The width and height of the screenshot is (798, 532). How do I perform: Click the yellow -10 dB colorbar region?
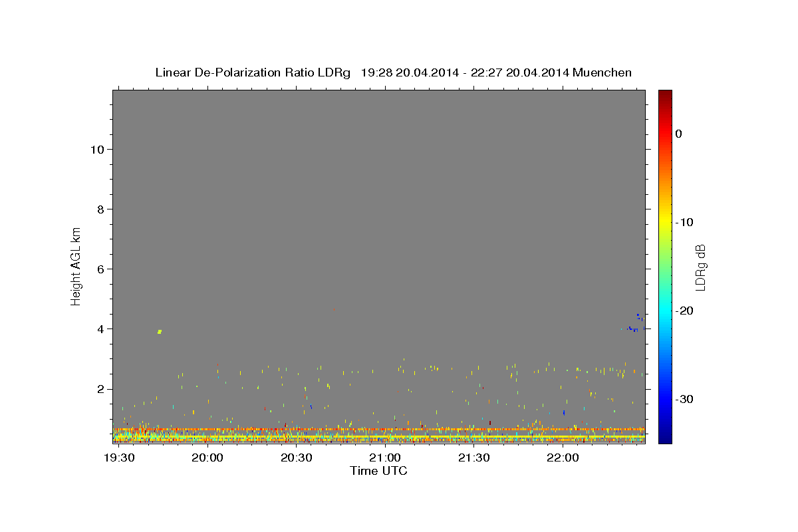[x=665, y=222]
